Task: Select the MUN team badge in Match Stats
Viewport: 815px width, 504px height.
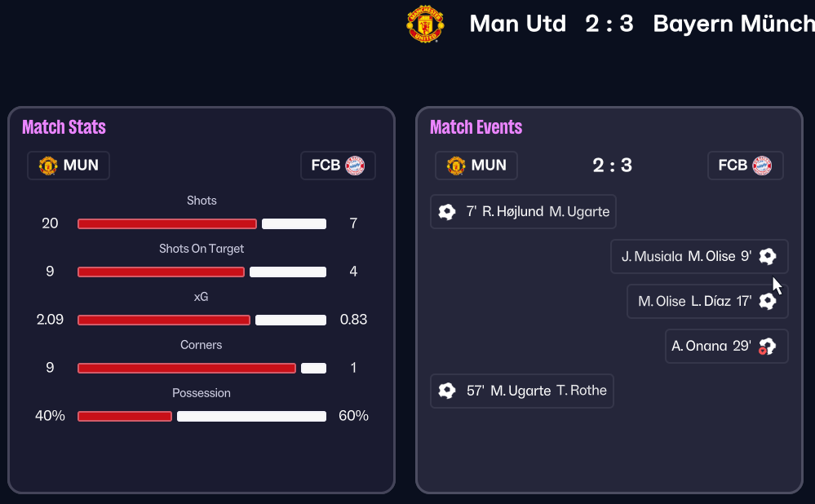Action: click(69, 166)
